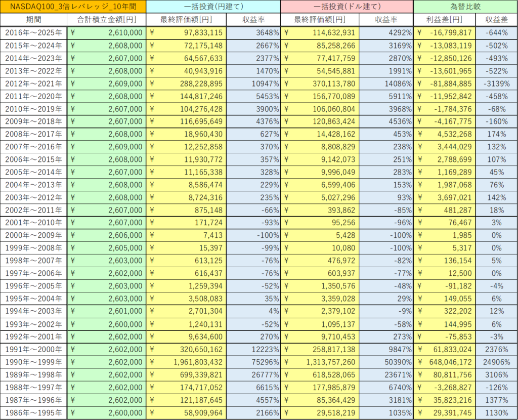Click the 利益差[円] column header
Viewport: 518px width, 420px height.
tap(444, 20)
